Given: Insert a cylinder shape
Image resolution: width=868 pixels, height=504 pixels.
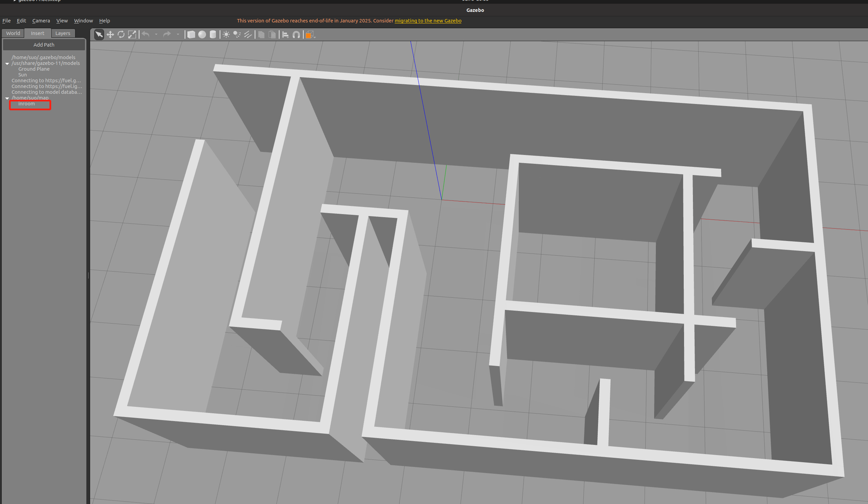Looking at the screenshot, I should point(213,34).
